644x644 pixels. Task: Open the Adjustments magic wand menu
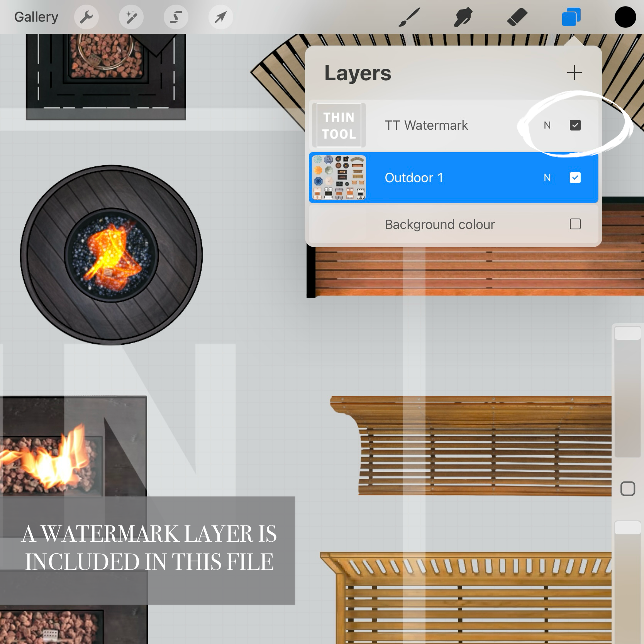click(131, 17)
